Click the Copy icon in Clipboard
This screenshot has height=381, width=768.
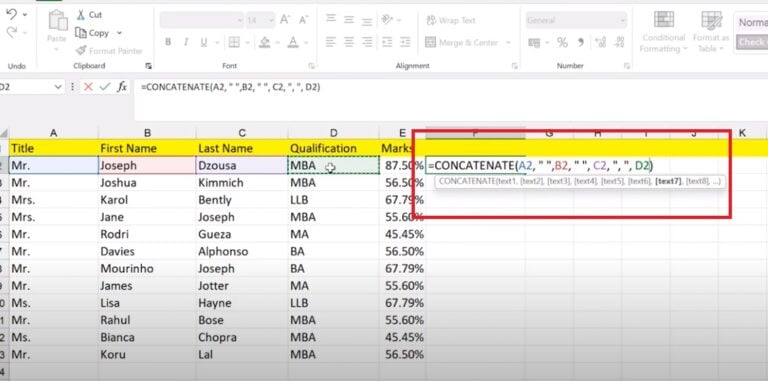[81, 33]
